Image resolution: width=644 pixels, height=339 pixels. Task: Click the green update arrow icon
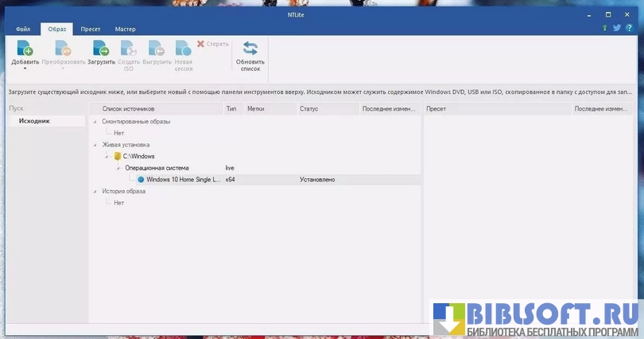pos(604,28)
